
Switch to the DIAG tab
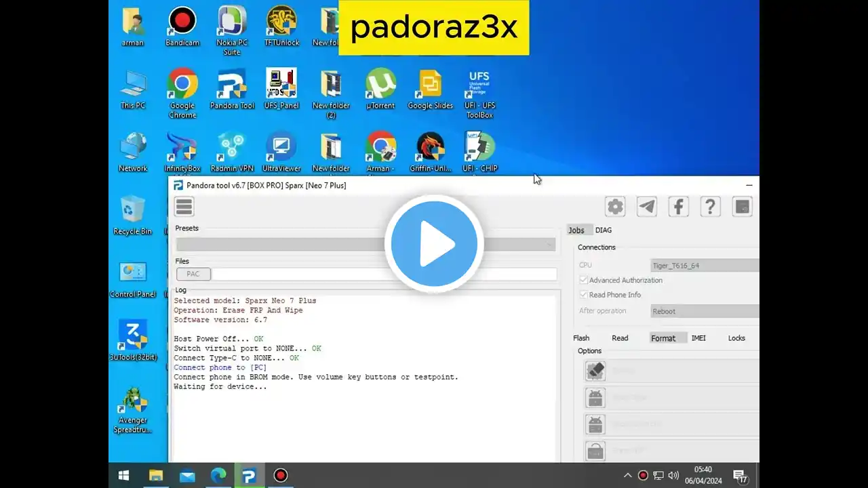[603, 230]
